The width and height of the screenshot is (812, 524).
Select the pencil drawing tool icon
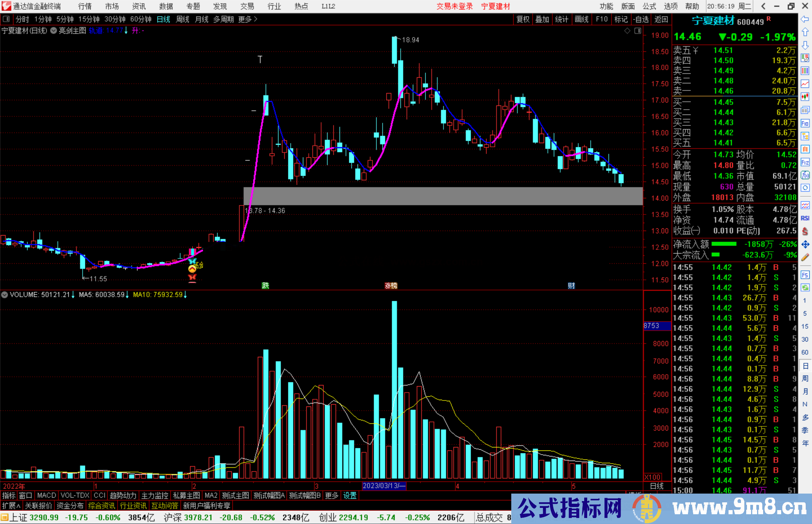(805, 257)
